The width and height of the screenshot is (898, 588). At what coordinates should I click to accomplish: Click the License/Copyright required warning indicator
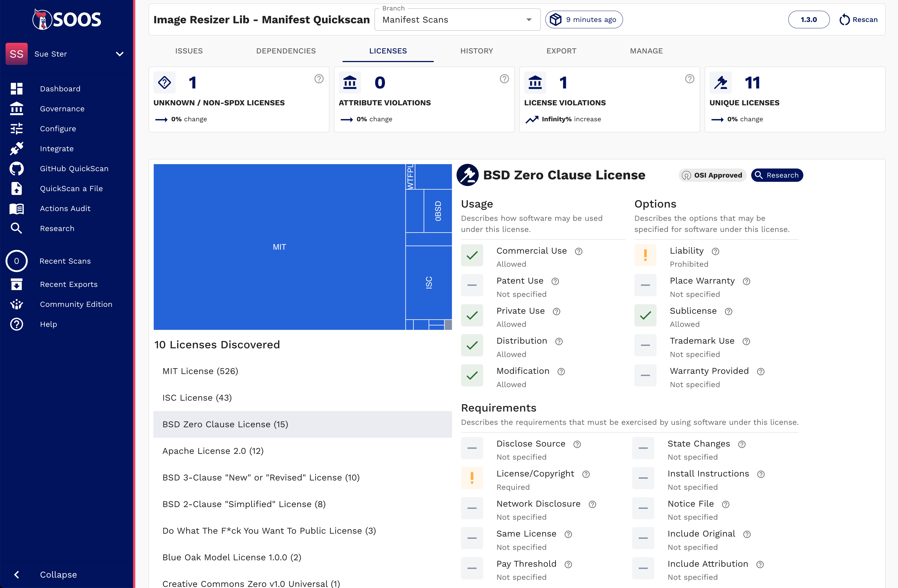[472, 478]
